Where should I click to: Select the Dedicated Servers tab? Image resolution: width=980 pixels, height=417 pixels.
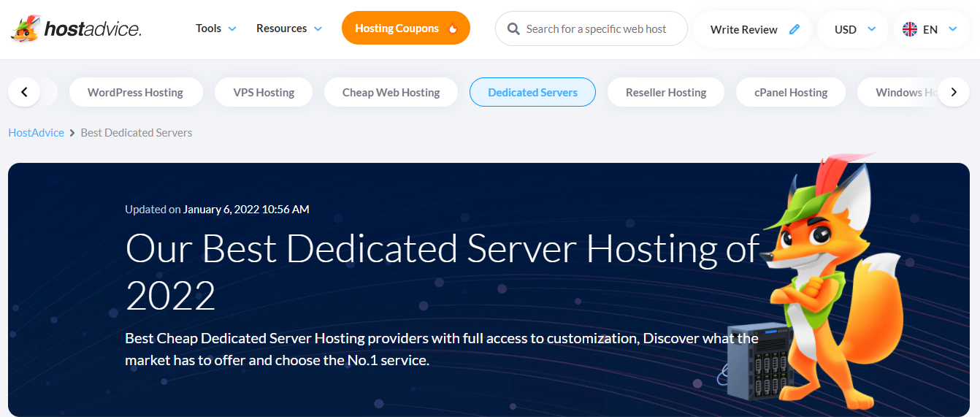[x=533, y=92]
